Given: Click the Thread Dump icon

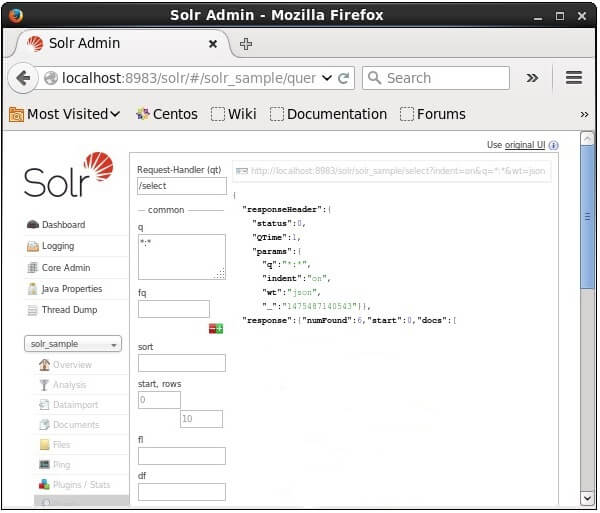Looking at the screenshot, I should click(33, 310).
